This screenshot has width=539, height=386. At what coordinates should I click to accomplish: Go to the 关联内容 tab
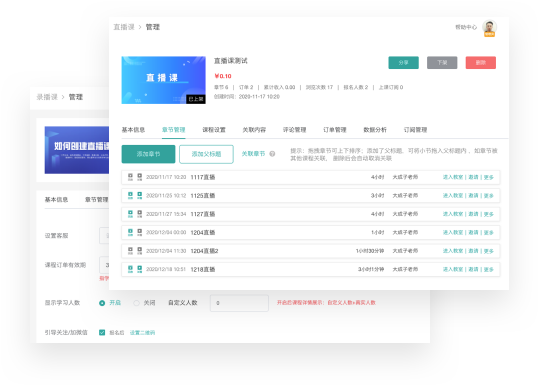254,130
